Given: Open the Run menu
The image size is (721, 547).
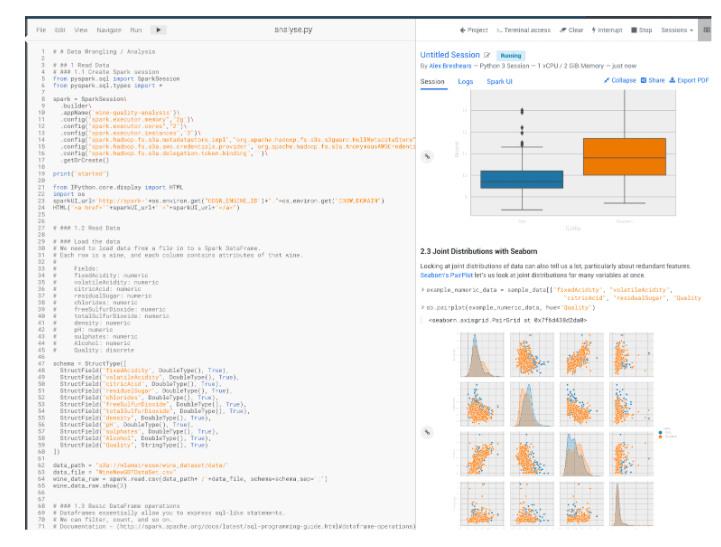Looking at the screenshot, I should [x=136, y=30].
